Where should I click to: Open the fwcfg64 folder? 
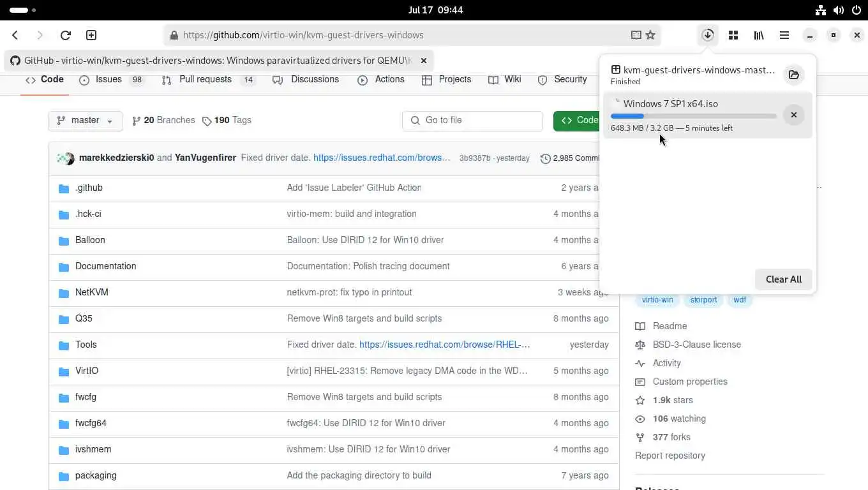tap(91, 424)
